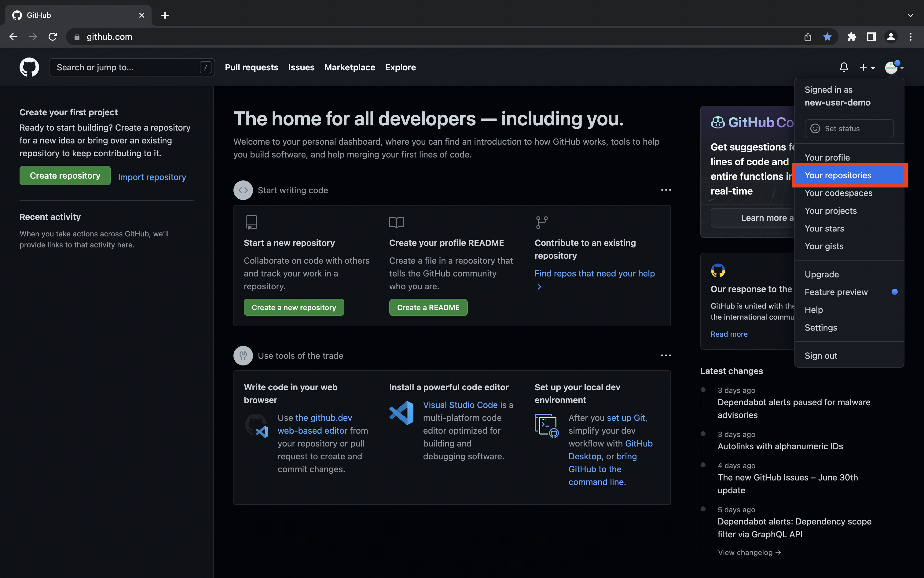
Task: Close the GitHub browser tab
Action: pyautogui.click(x=142, y=15)
